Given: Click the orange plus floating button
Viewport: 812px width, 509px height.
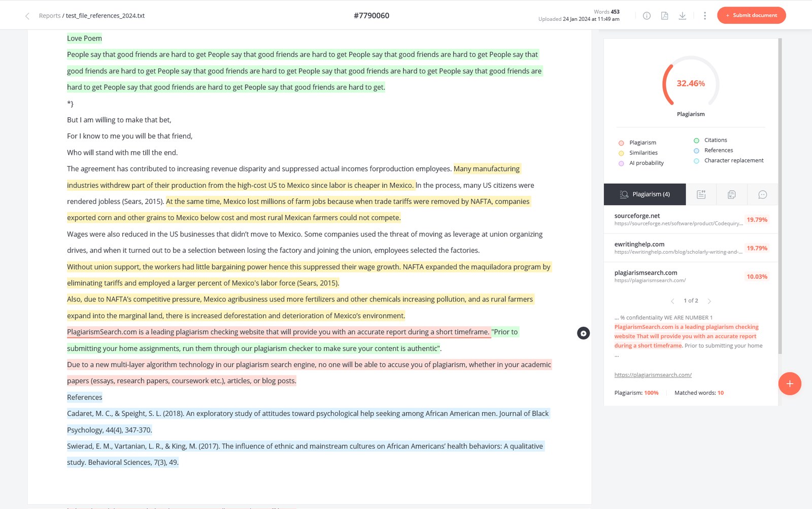Looking at the screenshot, I should pos(790,384).
